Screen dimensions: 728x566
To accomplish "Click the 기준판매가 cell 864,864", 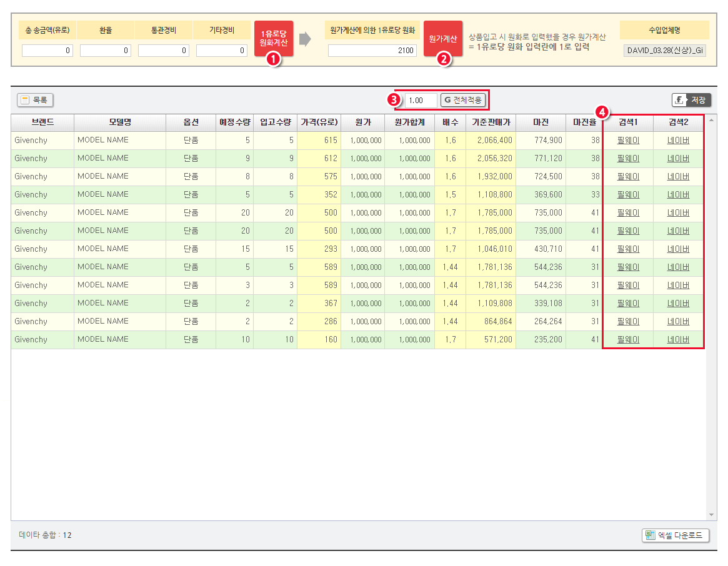I will [491, 321].
